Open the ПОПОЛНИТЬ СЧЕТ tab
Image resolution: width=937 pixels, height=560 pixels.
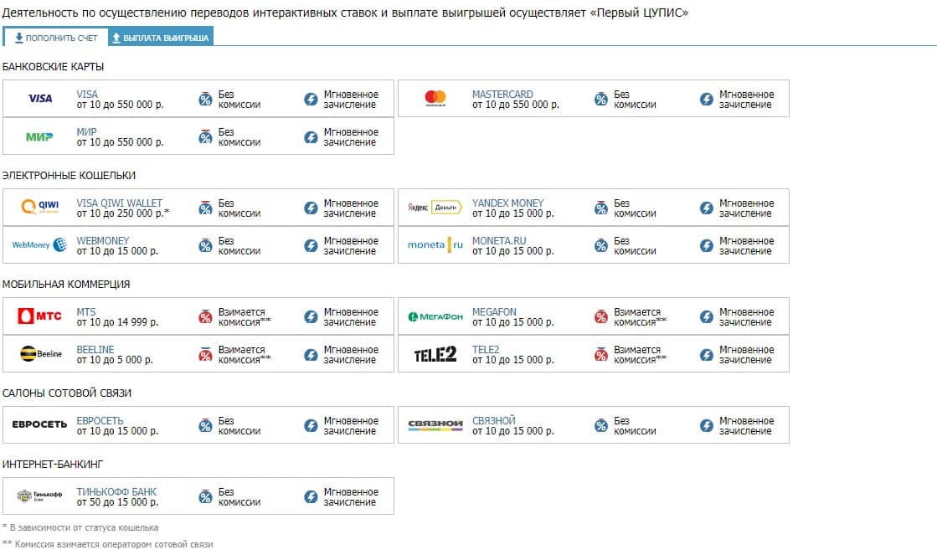click(55, 38)
